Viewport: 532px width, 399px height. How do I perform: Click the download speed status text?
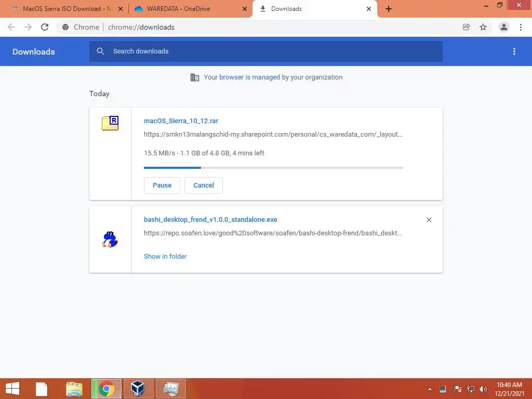(204, 153)
